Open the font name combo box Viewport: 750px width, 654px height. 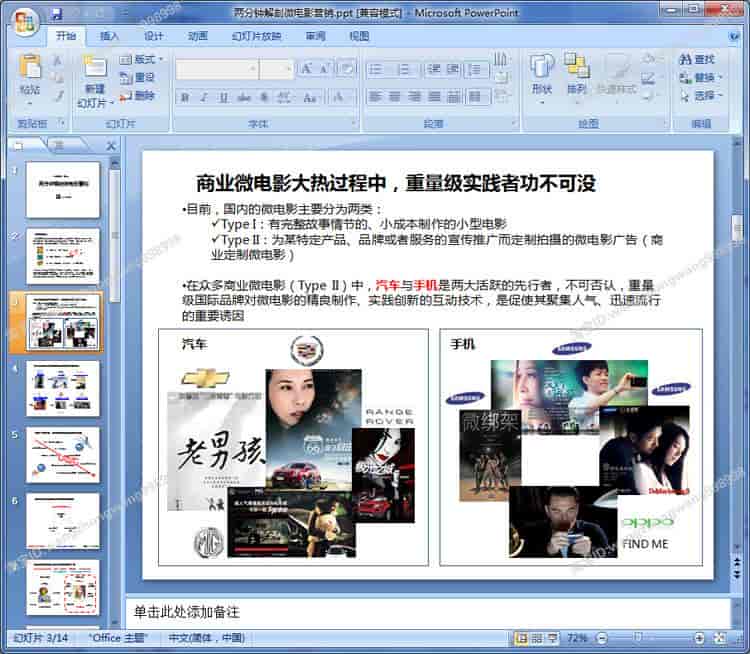217,69
